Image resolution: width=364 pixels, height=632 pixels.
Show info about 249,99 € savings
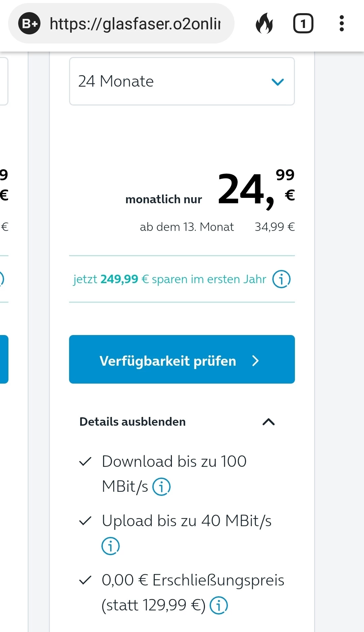pyautogui.click(x=281, y=279)
